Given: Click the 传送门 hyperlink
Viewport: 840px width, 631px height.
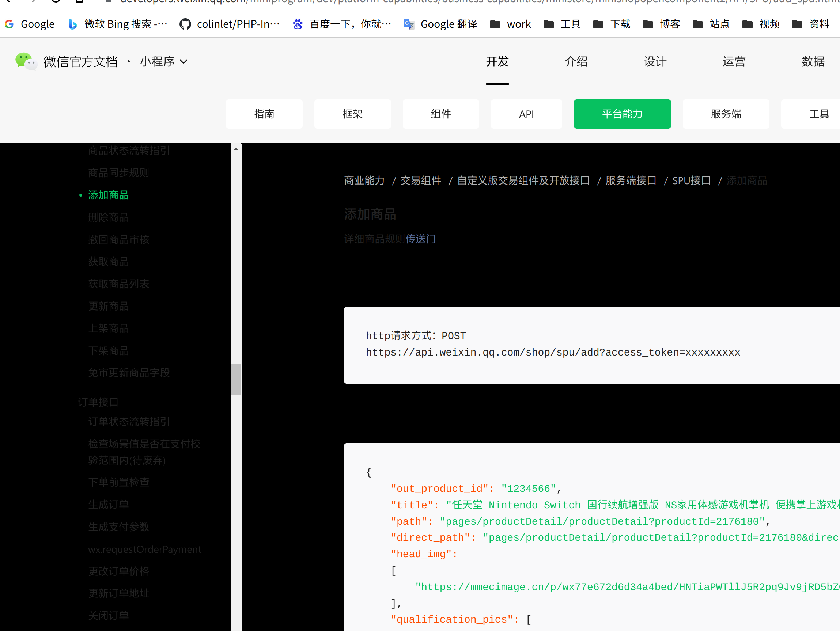Looking at the screenshot, I should [x=420, y=239].
